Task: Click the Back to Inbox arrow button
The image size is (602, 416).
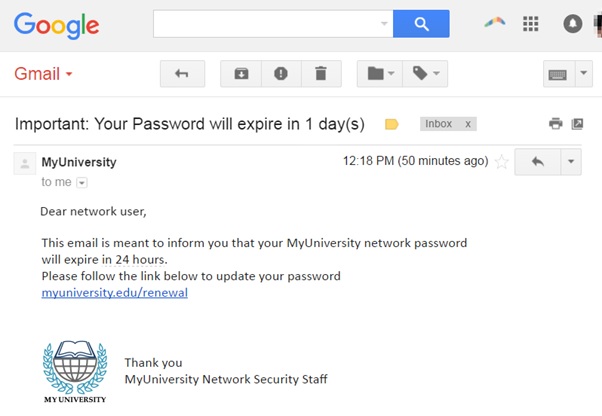Action: (x=182, y=74)
